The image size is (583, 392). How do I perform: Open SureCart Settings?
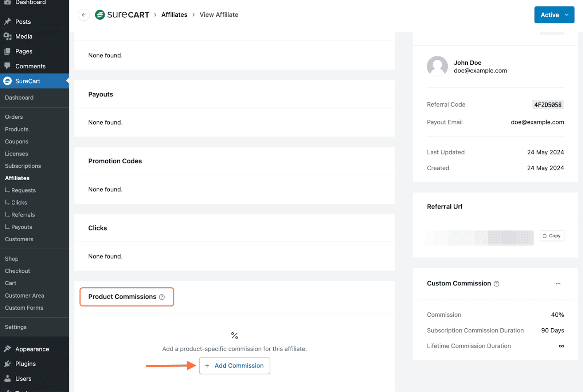16,327
